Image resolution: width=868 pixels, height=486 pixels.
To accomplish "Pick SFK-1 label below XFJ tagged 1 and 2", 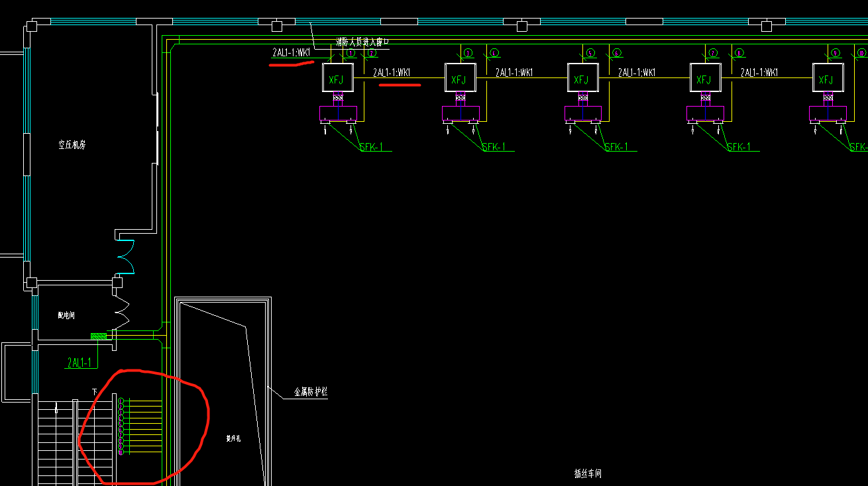I will coord(372,146).
